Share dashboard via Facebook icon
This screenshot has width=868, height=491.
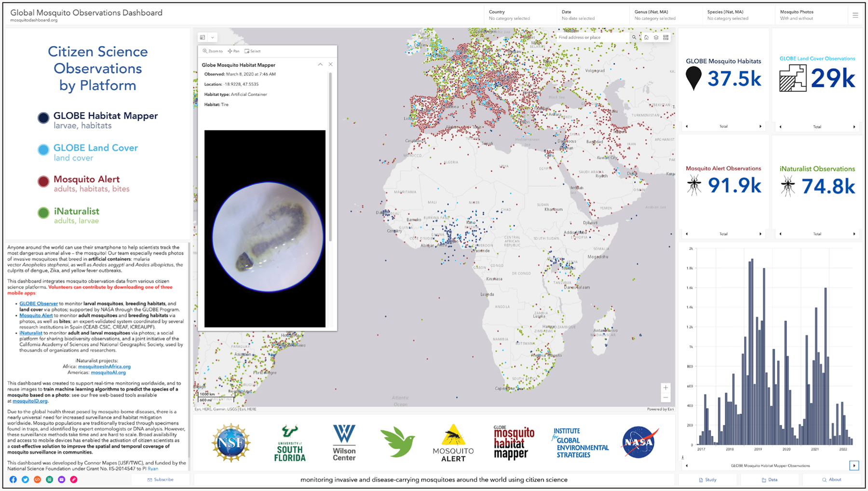pos(13,479)
